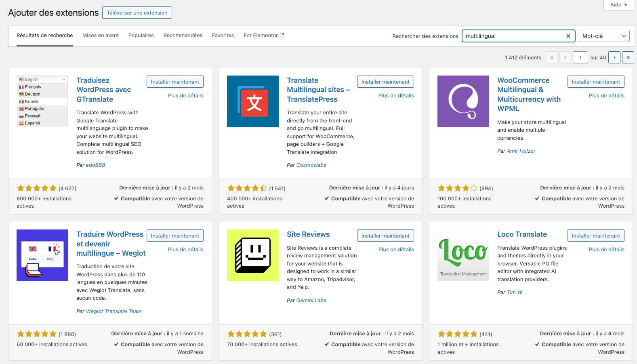Open the Mises en avant tab
Screen dimensions: 637x364
coord(101,36)
